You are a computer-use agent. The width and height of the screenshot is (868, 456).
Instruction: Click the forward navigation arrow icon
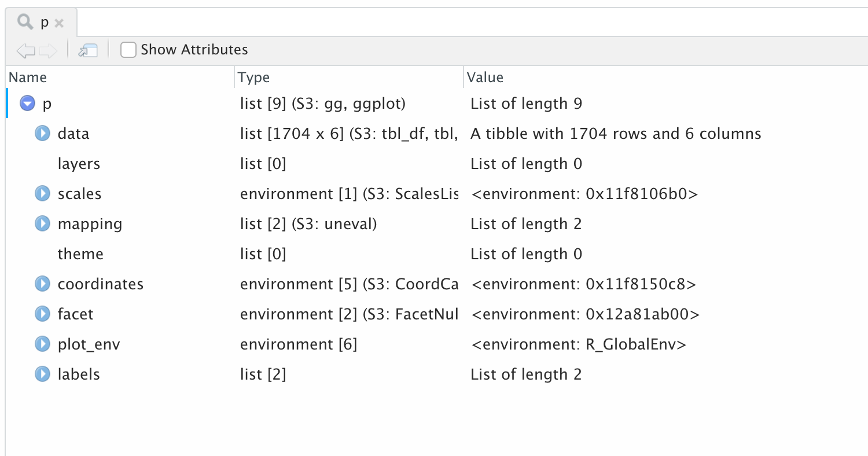48,50
